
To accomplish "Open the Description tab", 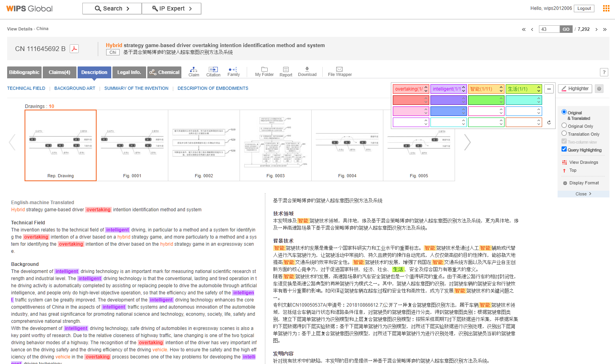I will pyautogui.click(x=94, y=72).
